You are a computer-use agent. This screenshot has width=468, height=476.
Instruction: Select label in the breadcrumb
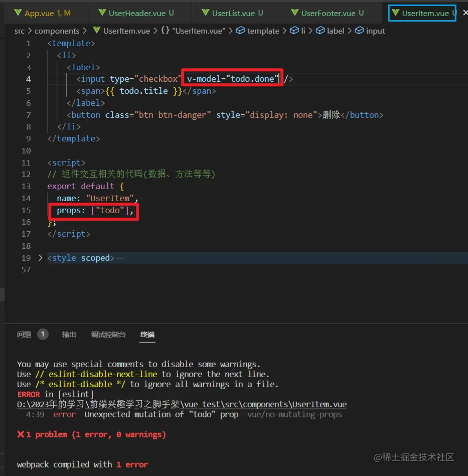[336, 31]
